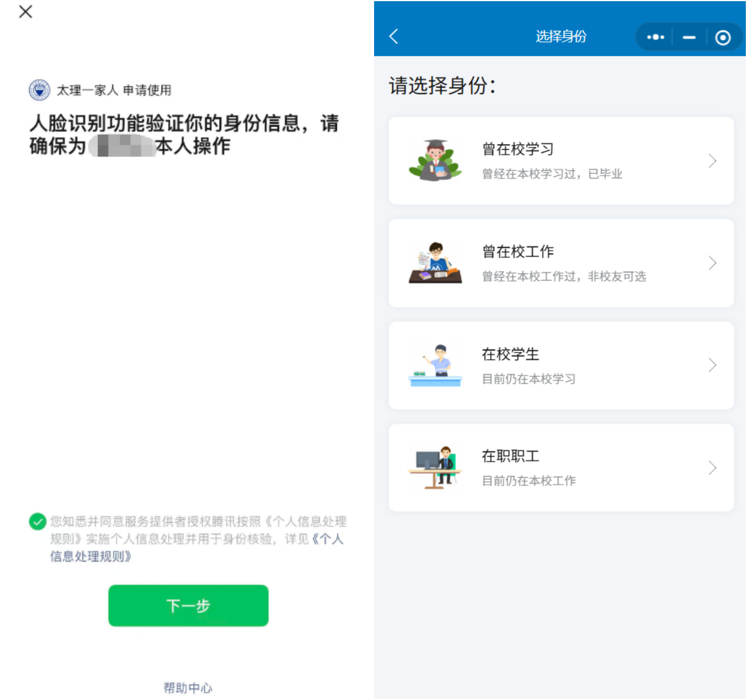Expand 在职职工 option chevron
Screen dimensions: 747x700
coord(712,468)
